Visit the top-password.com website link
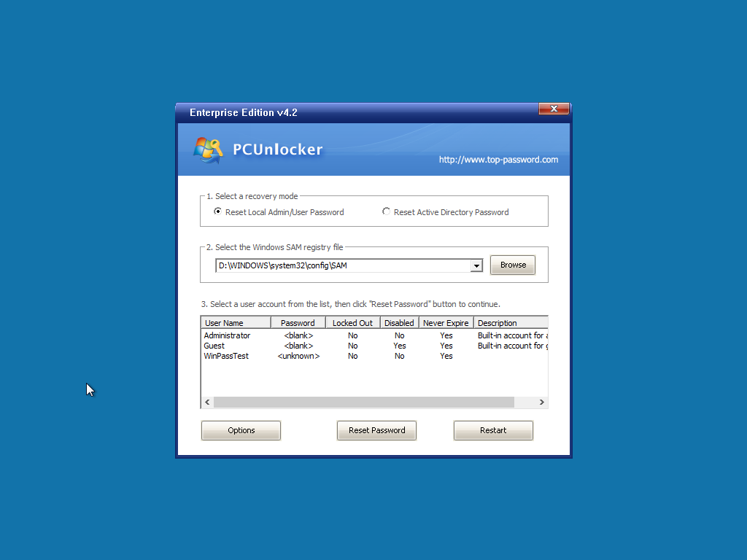 click(498, 160)
